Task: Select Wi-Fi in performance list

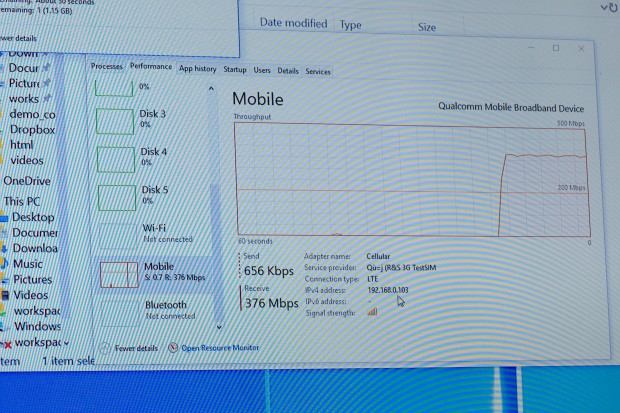Action: point(155,235)
